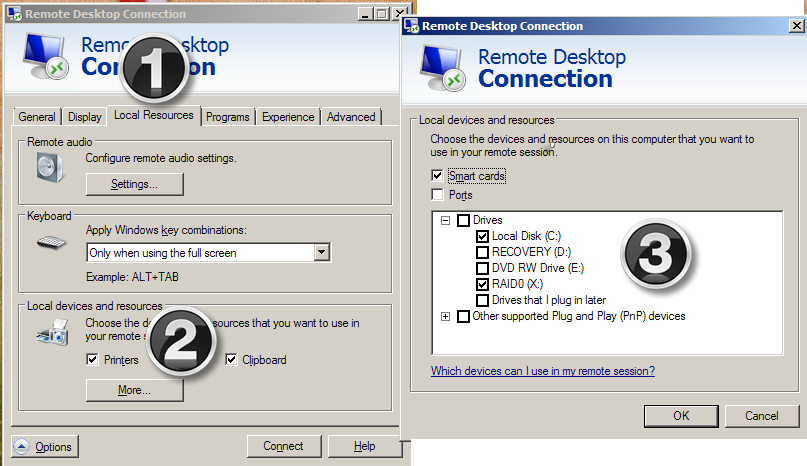Select the 'Drives' tree label
Image resolution: width=807 pixels, height=466 pixels.
point(487,220)
